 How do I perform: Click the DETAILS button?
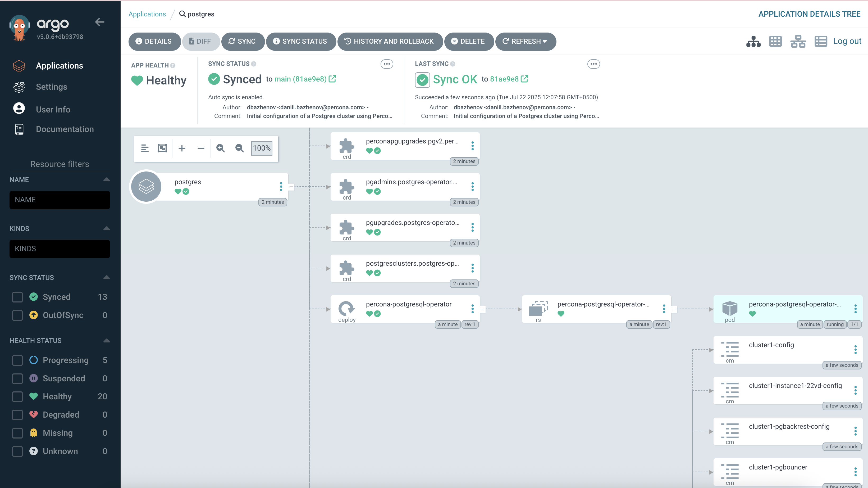(155, 42)
